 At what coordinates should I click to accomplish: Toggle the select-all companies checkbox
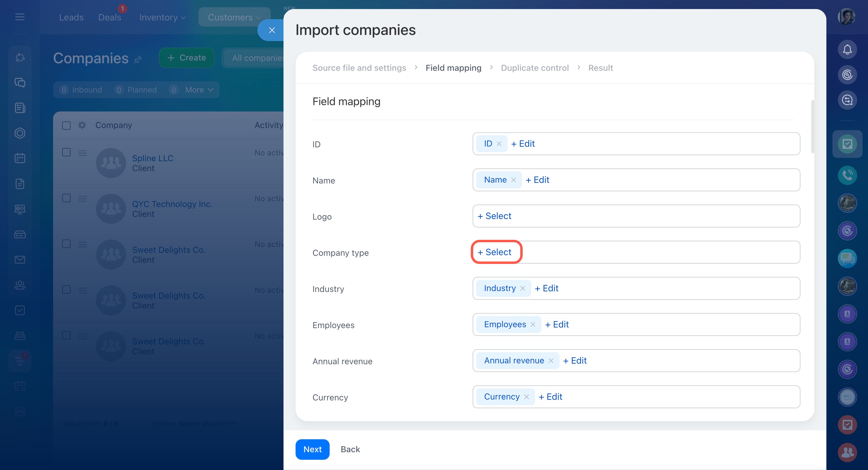[66, 126]
